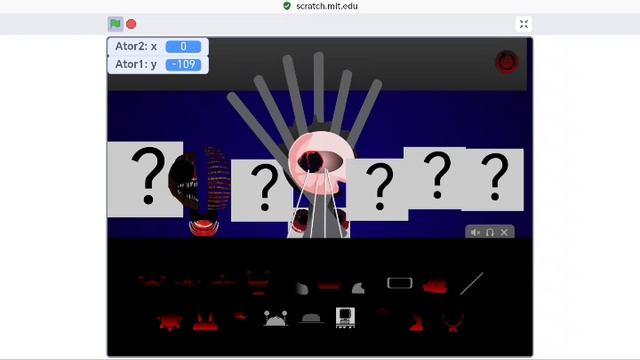Select the third dim red icon in top row

pyautogui.click(x=223, y=282)
